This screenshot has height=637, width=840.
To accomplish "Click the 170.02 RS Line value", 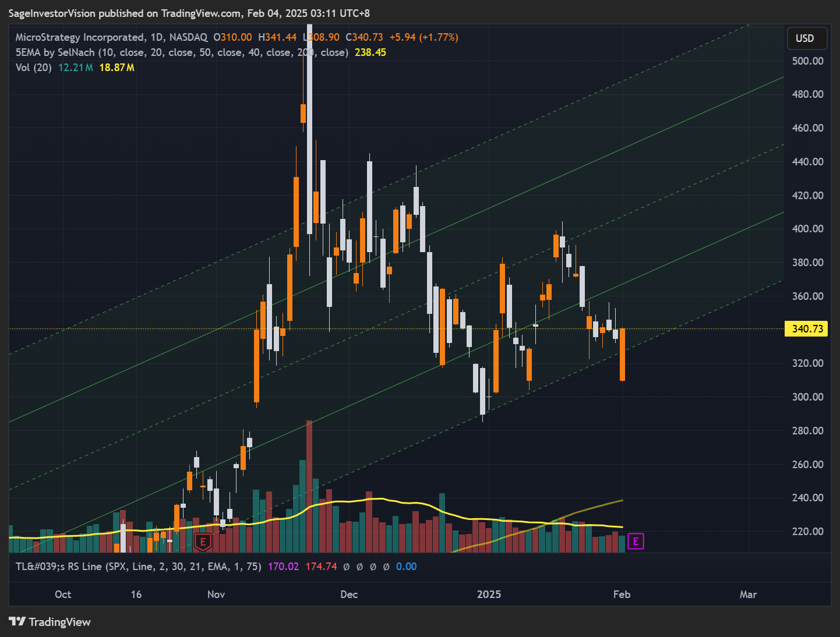I will (x=283, y=567).
